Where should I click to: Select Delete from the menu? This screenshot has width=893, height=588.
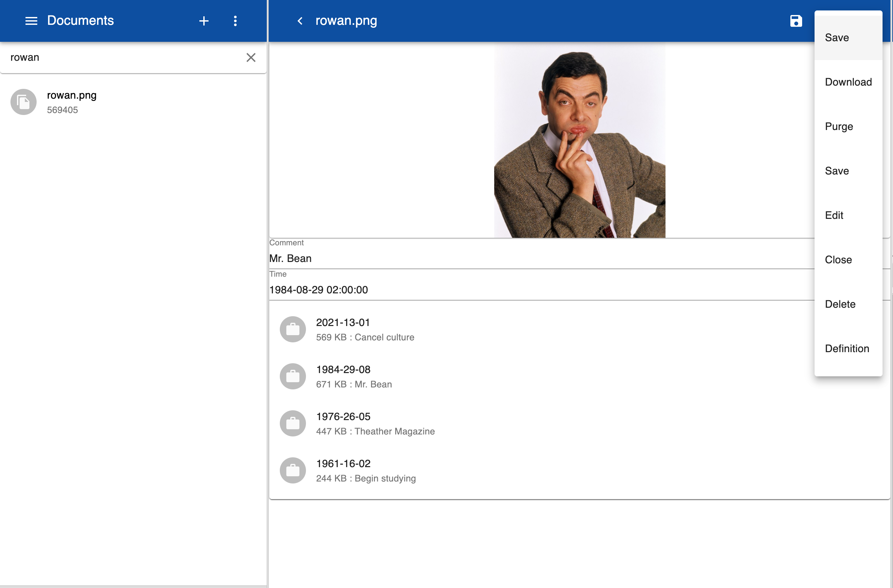848,304
